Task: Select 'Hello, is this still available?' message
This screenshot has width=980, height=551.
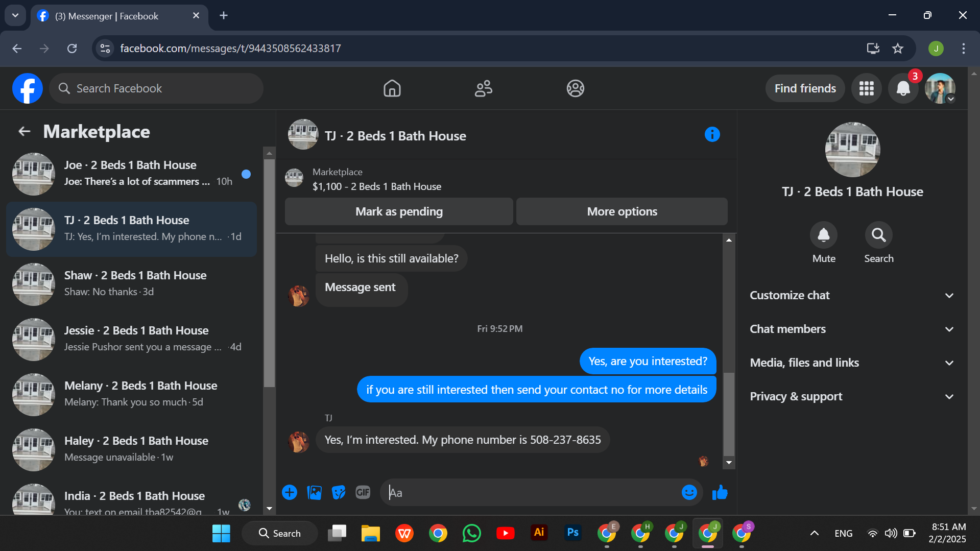Action: pyautogui.click(x=391, y=258)
